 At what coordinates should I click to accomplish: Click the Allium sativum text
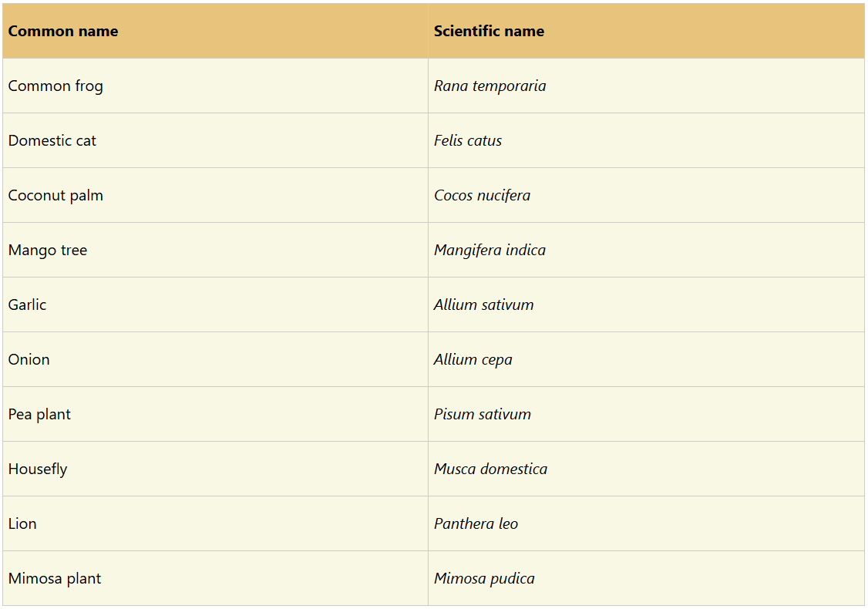pyautogui.click(x=483, y=305)
